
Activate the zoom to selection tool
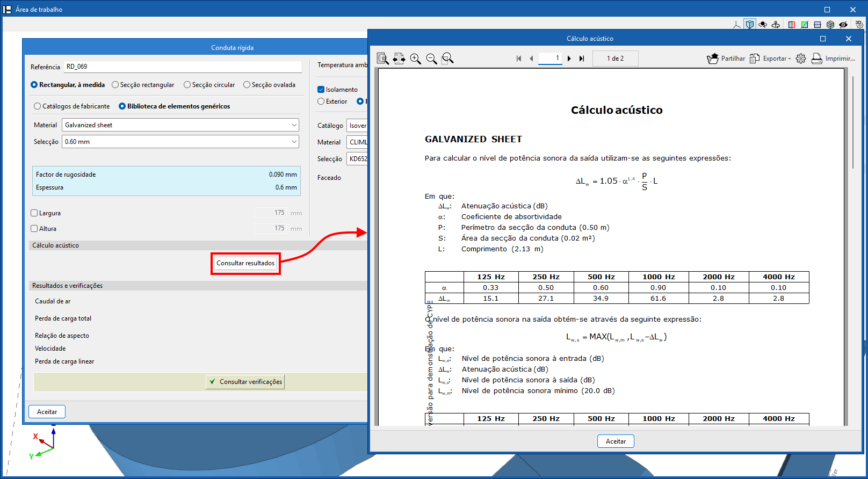[447, 59]
